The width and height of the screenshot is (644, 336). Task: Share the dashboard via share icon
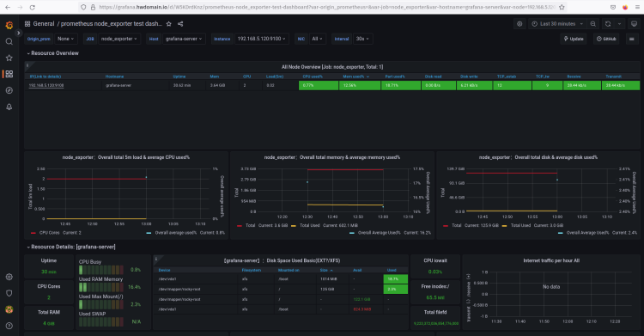coord(180,24)
